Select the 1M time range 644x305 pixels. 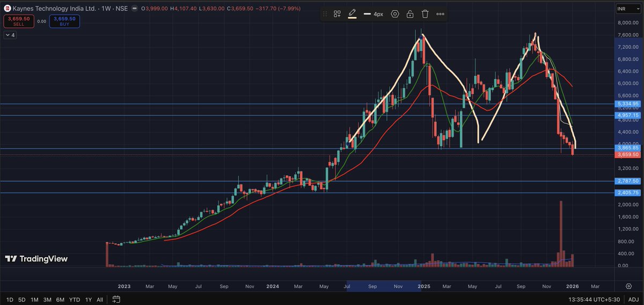coord(34,300)
